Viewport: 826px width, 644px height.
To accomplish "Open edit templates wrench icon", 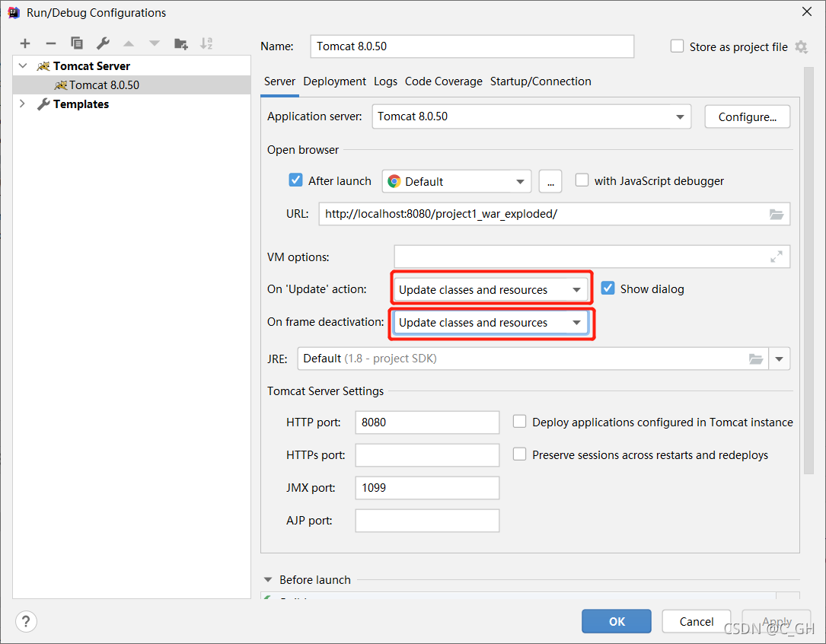I will pos(103,43).
